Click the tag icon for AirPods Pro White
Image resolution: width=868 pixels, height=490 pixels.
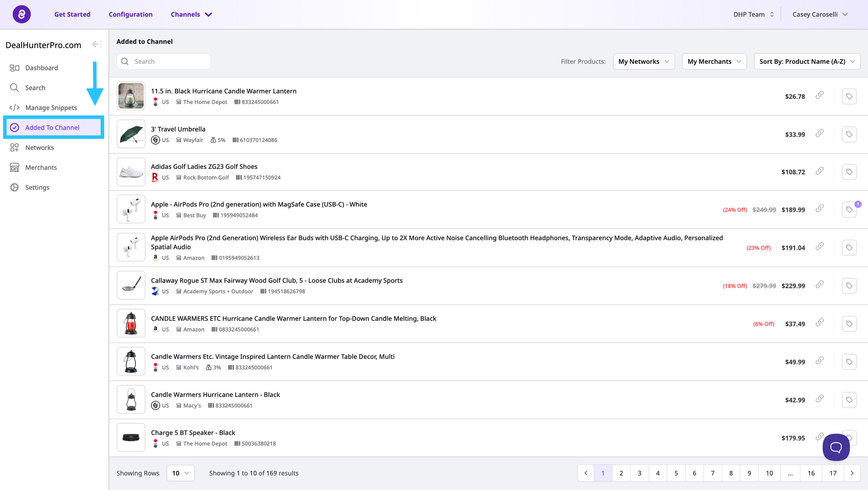849,210
